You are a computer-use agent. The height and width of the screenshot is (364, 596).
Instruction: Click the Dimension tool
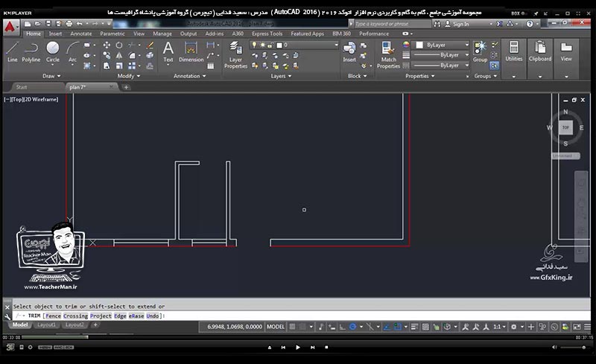tap(191, 51)
